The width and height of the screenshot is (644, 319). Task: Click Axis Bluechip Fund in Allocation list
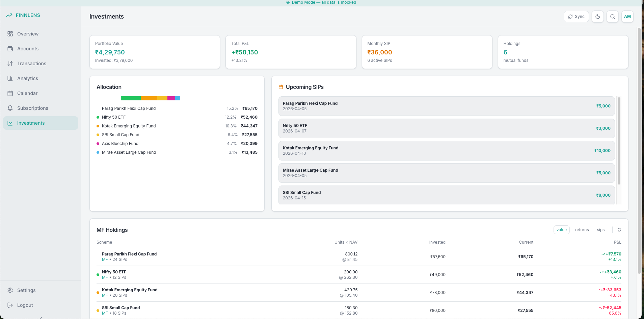click(x=120, y=144)
